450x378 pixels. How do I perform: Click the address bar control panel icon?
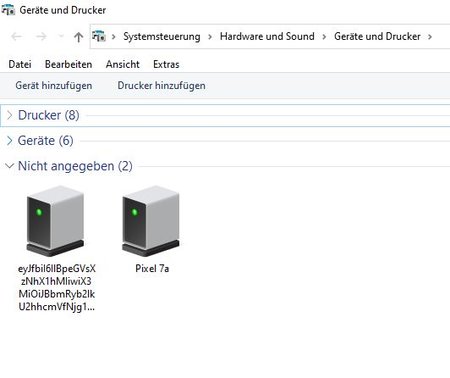(99, 36)
